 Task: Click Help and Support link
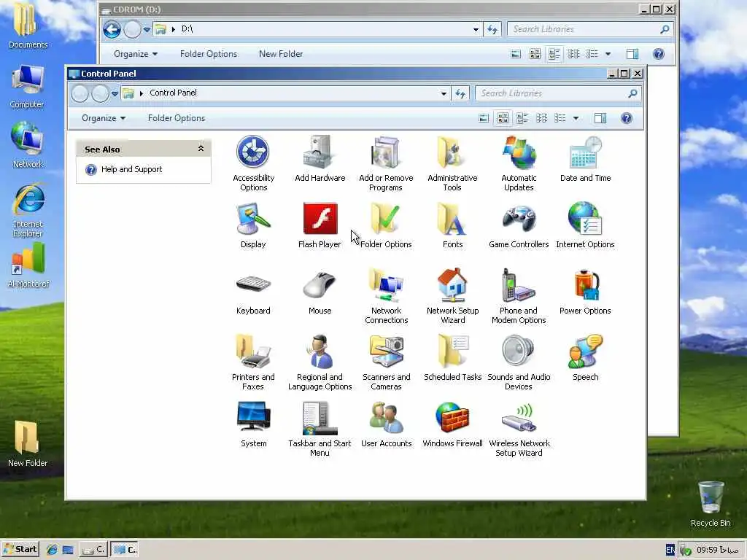pyautogui.click(x=131, y=169)
